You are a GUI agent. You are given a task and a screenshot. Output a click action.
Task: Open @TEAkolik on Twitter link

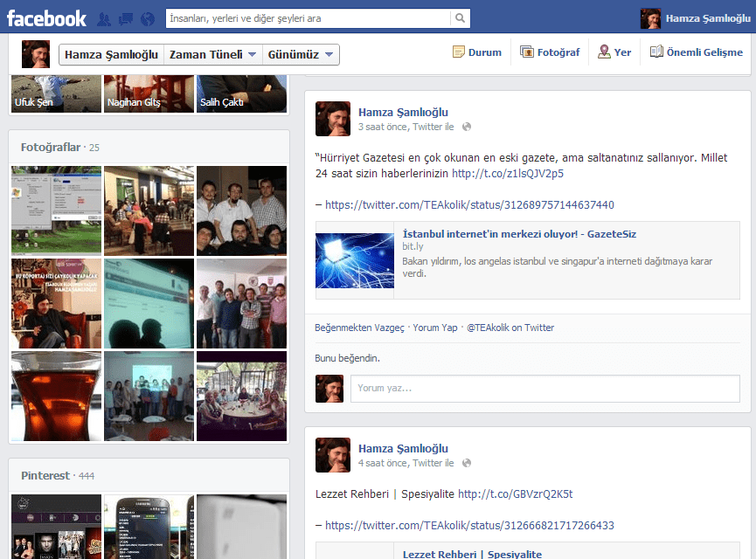pos(510,328)
